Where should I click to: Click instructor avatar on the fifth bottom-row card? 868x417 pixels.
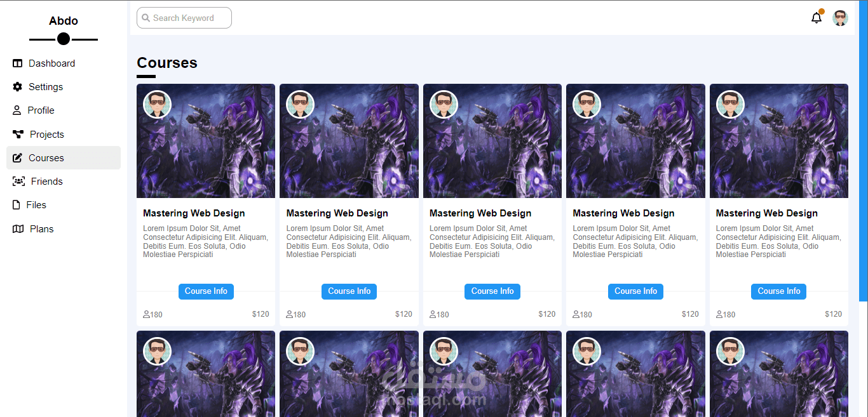[x=730, y=351]
